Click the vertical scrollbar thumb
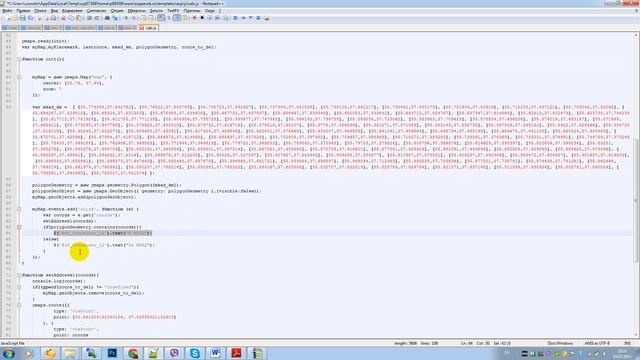The width and height of the screenshot is (640, 360). click(x=636, y=200)
